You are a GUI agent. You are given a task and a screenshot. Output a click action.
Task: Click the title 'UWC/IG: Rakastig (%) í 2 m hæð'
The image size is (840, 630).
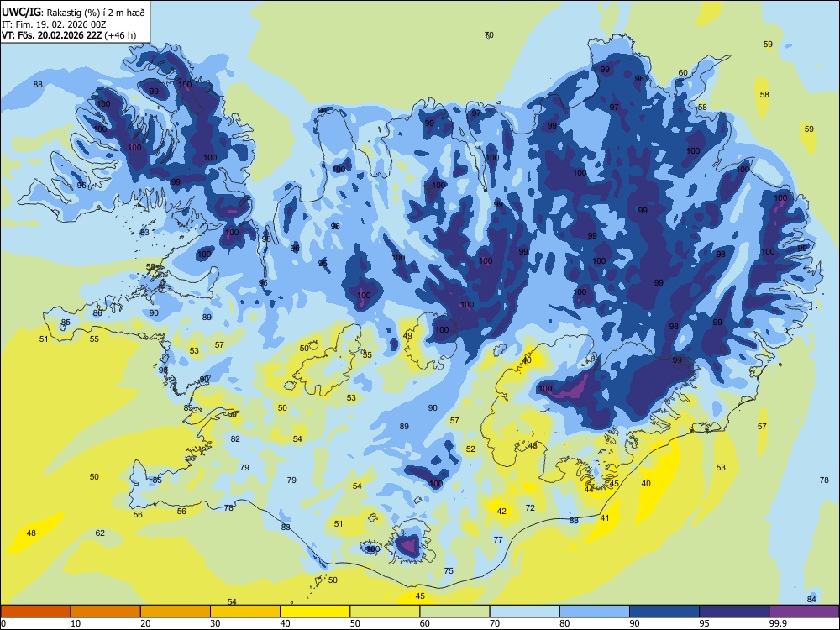coord(73,12)
